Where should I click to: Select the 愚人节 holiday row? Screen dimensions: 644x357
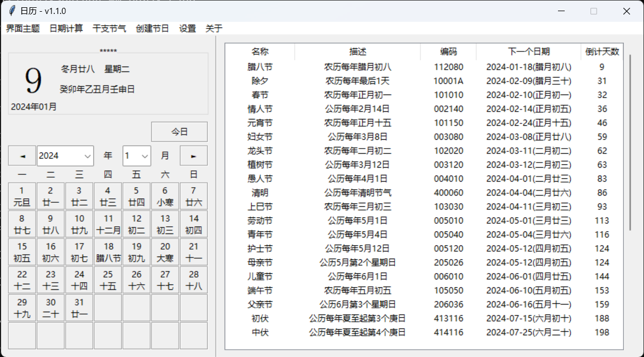point(424,179)
